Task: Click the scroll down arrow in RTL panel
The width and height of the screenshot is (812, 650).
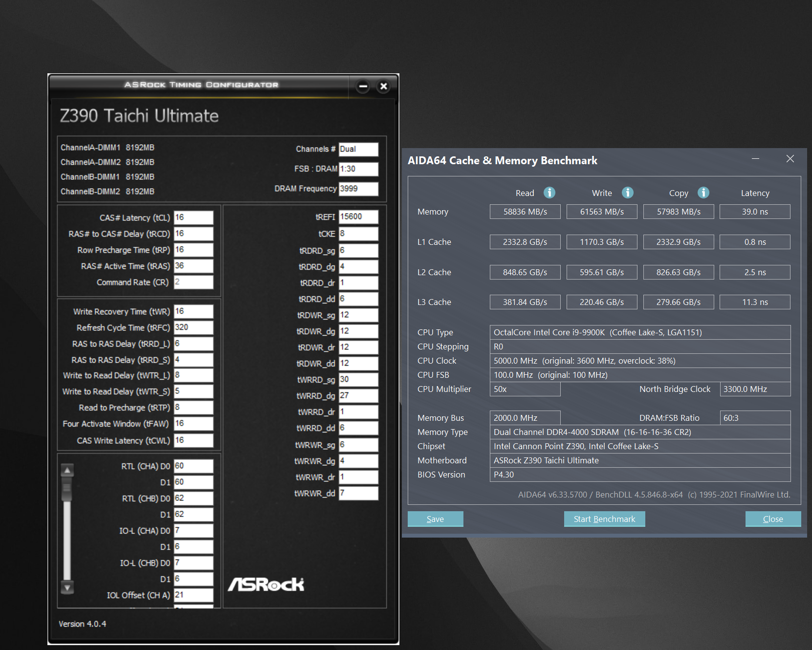Action: pyautogui.click(x=67, y=587)
